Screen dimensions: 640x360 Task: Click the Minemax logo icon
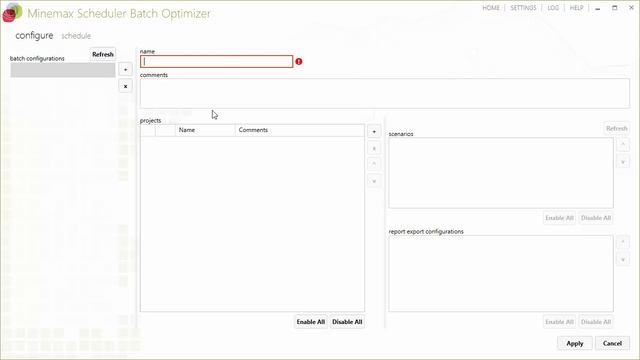coord(12,13)
